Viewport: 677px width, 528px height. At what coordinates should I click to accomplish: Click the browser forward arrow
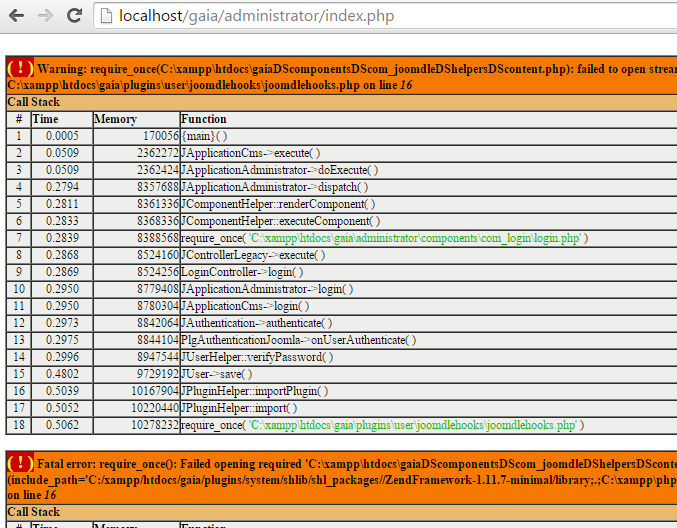[x=45, y=15]
